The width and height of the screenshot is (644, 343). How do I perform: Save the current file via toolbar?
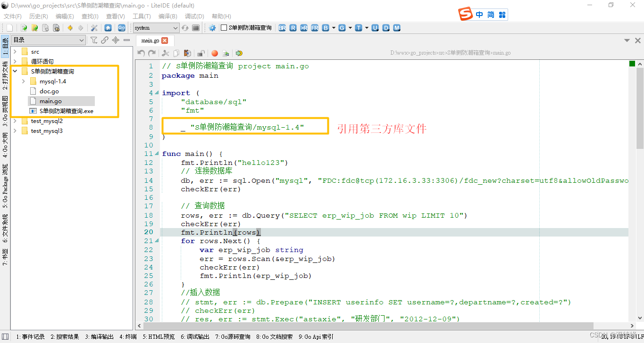[x=45, y=28]
